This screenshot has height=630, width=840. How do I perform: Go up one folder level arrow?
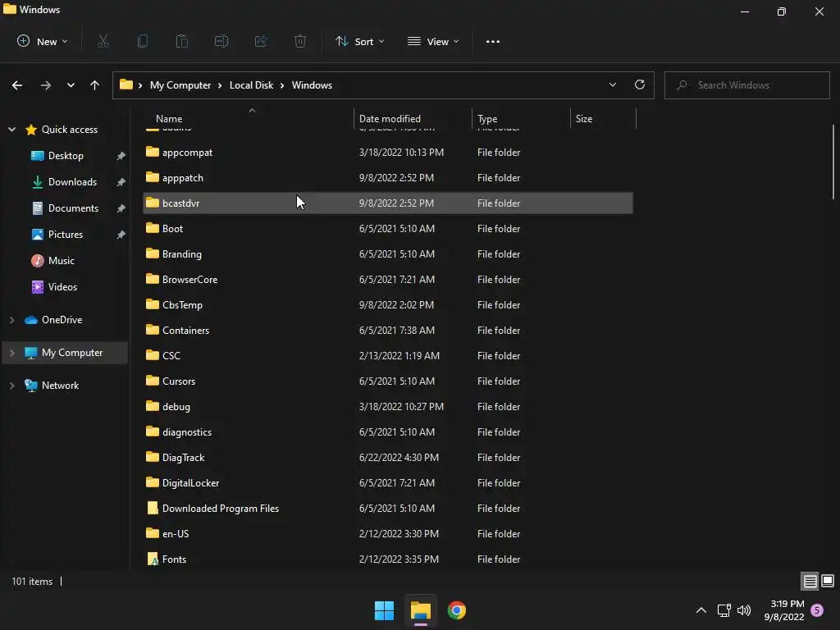[x=95, y=85]
